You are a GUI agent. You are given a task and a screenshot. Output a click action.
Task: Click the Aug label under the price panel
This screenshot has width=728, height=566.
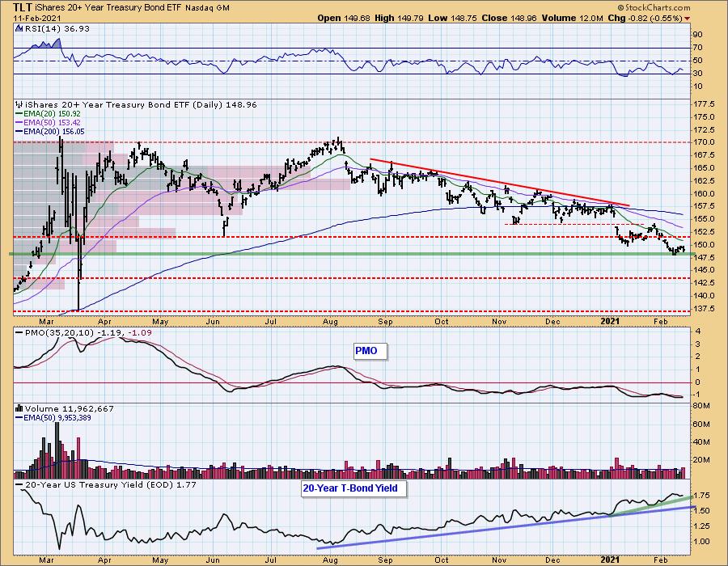[330, 322]
